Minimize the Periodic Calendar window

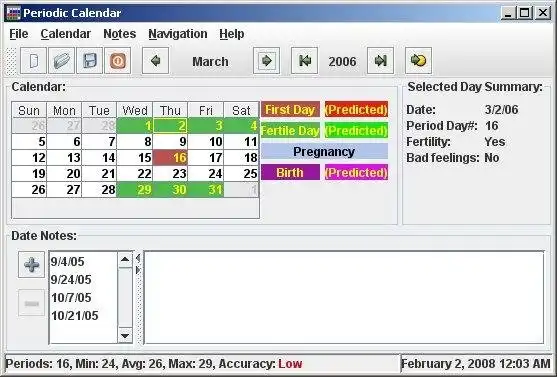pos(509,13)
